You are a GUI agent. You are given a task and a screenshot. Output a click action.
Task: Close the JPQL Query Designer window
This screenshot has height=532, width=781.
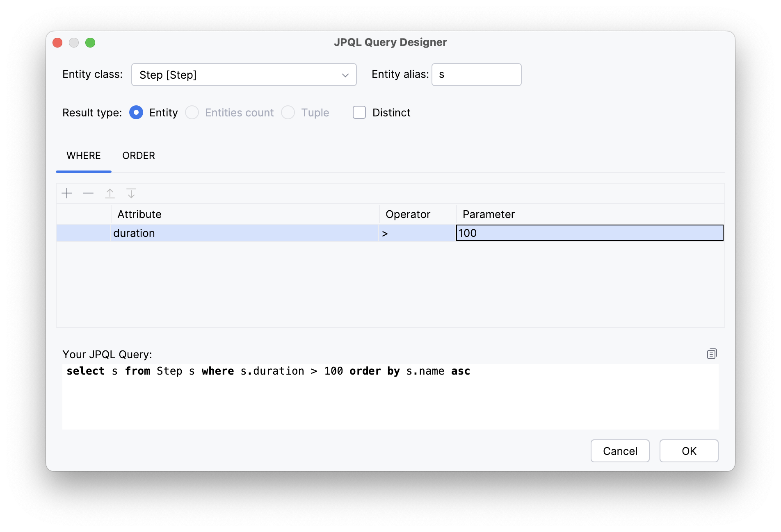[57, 43]
